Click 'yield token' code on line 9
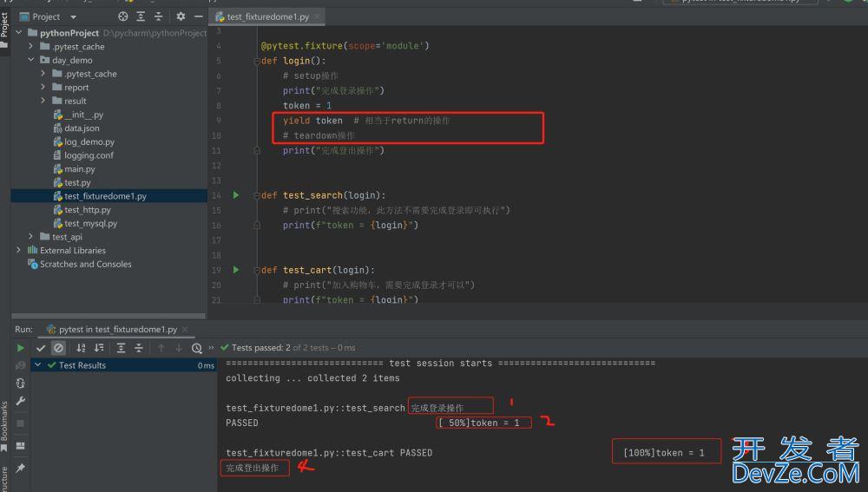 point(312,121)
